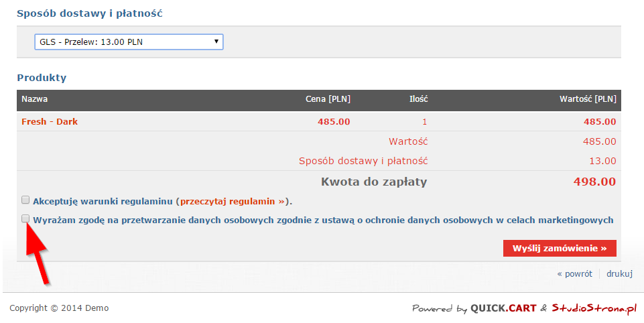Open the Fresh - Dark product link
Image resolution: width=644 pixels, height=323 pixels.
50,122
